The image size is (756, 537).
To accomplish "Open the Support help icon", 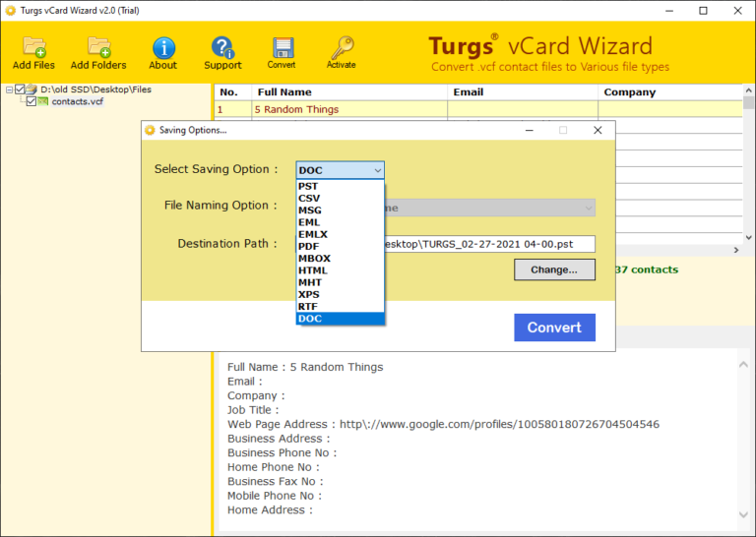I will 222,47.
